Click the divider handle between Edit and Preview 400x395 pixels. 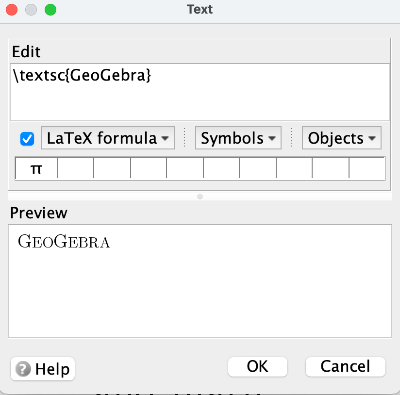pyautogui.click(x=200, y=196)
